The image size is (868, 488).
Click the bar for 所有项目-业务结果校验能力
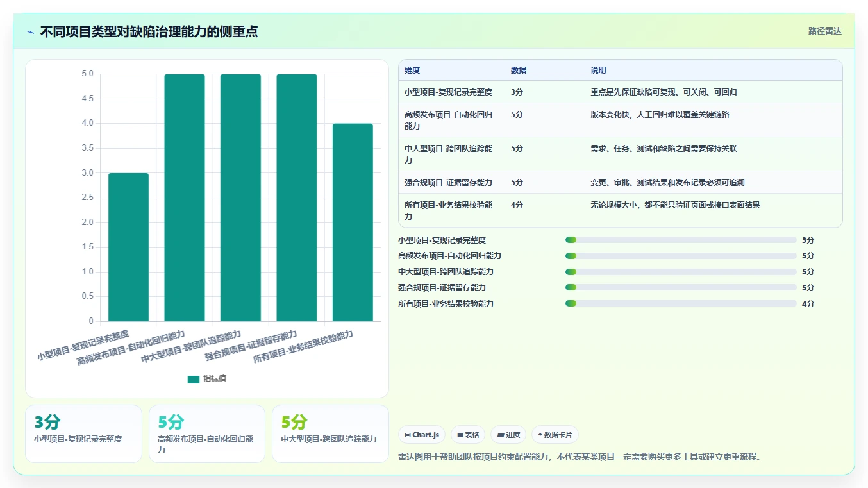click(353, 223)
